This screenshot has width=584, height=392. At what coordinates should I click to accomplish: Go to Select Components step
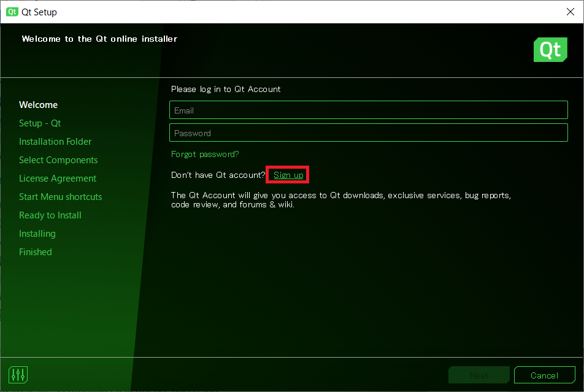(x=58, y=160)
